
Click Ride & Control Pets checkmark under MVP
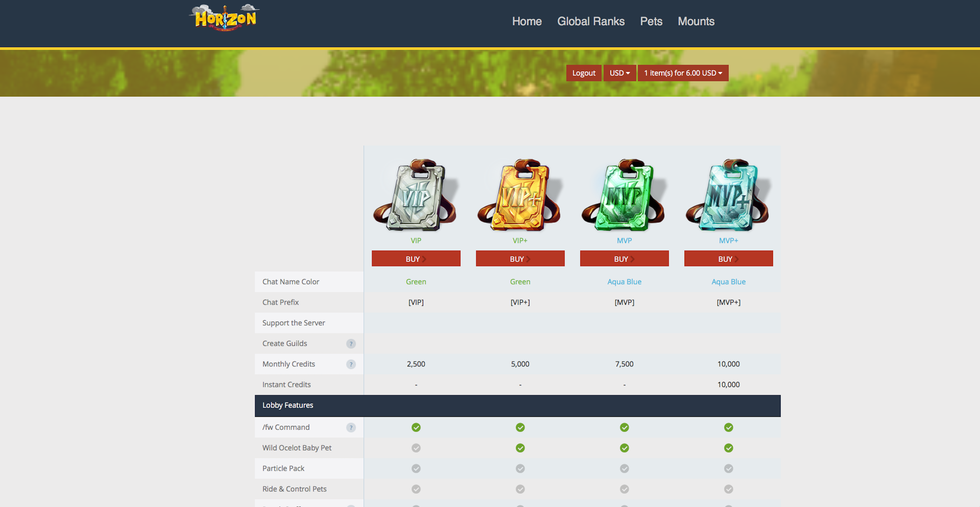(624, 489)
